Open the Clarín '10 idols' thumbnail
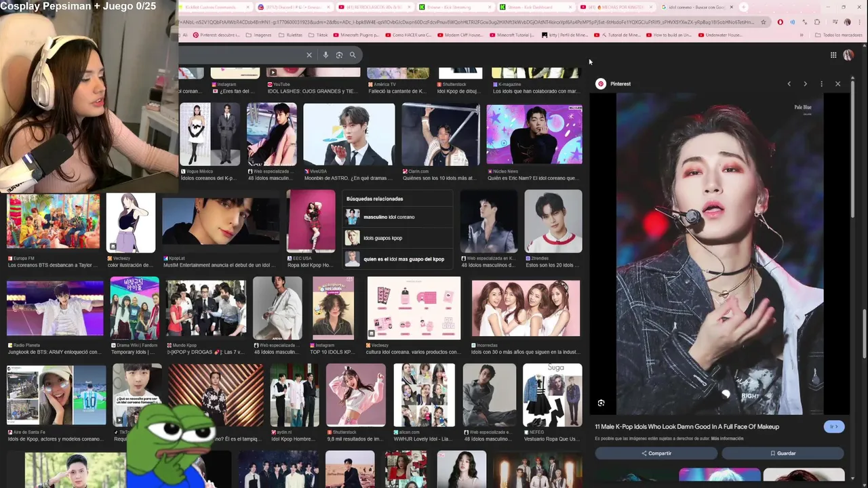 point(441,134)
